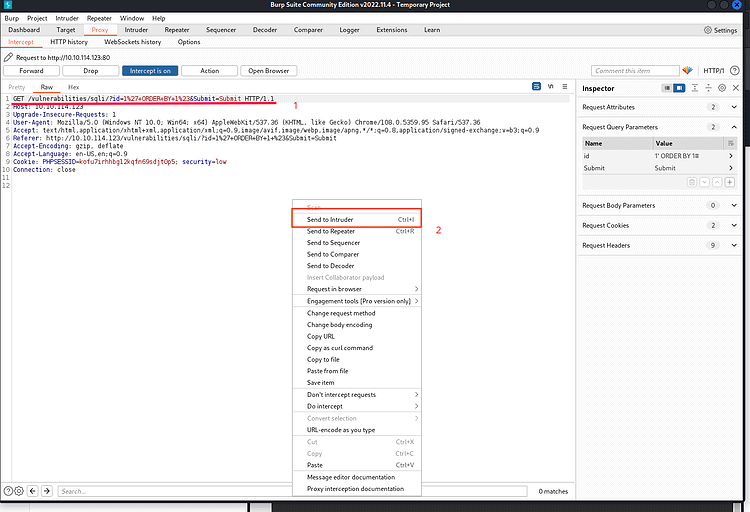Screen dimensions: 750x512
Task: Add a new query parameter with plus button
Action: pos(730,182)
